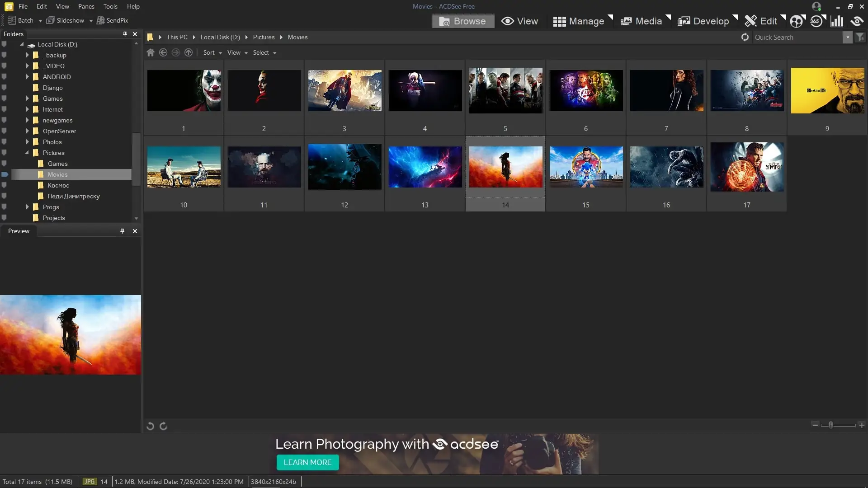Expand the Progs folder
Viewport: 868px width, 488px height.
pos(27,207)
